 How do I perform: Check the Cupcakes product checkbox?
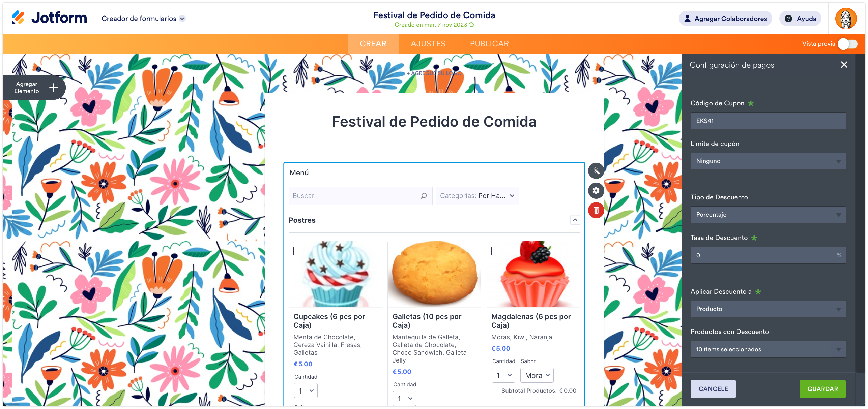pos(298,251)
